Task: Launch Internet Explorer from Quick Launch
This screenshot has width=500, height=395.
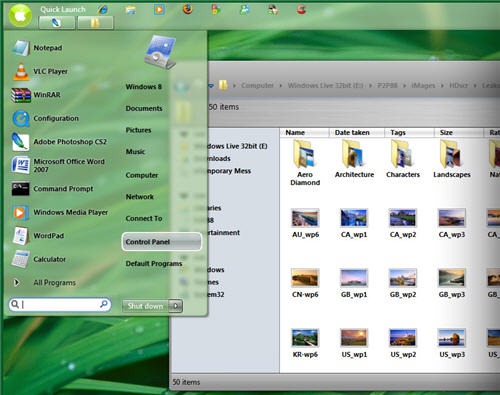Action: pyautogui.click(x=103, y=10)
